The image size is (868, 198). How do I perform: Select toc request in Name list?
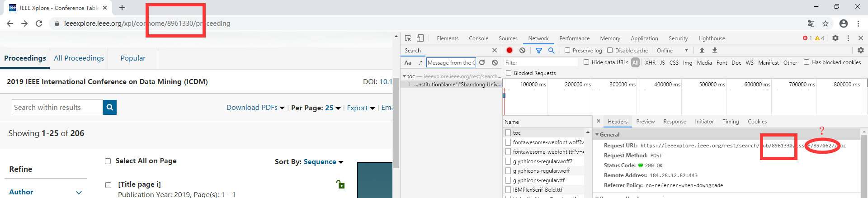coord(516,132)
